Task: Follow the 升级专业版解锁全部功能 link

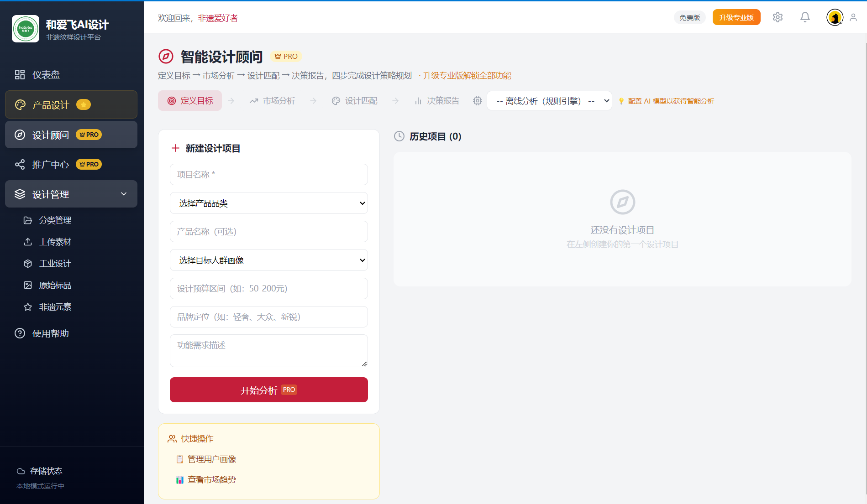Action: (467, 76)
